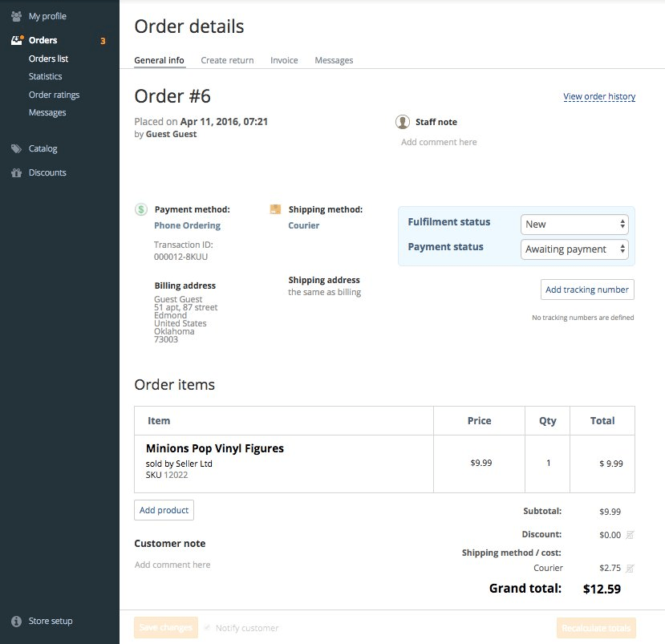Image resolution: width=665 pixels, height=644 pixels.
Task: Click the Customer note comment field
Action: [172, 565]
